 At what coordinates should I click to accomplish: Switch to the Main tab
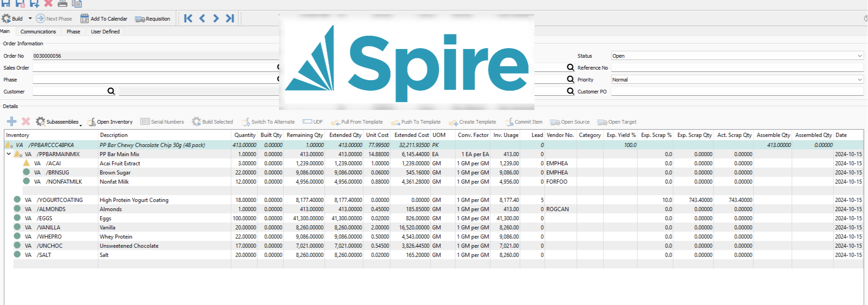pos(5,31)
